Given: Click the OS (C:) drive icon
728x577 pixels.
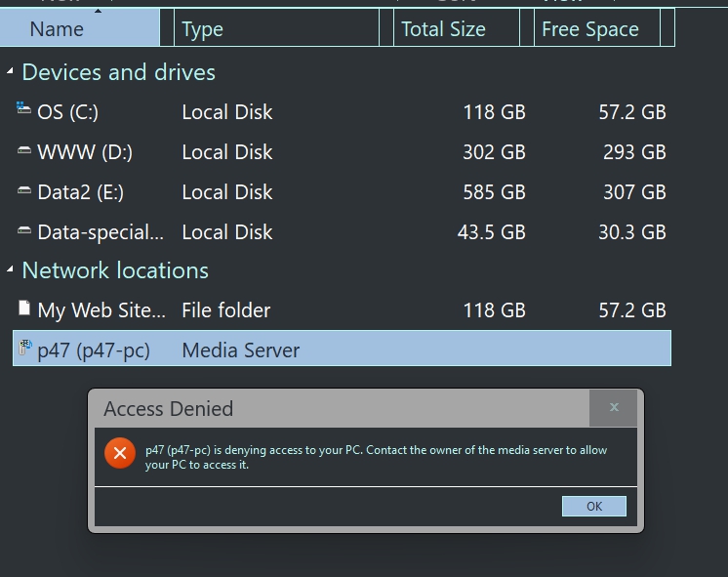Looking at the screenshot, I should click(24, 110).
